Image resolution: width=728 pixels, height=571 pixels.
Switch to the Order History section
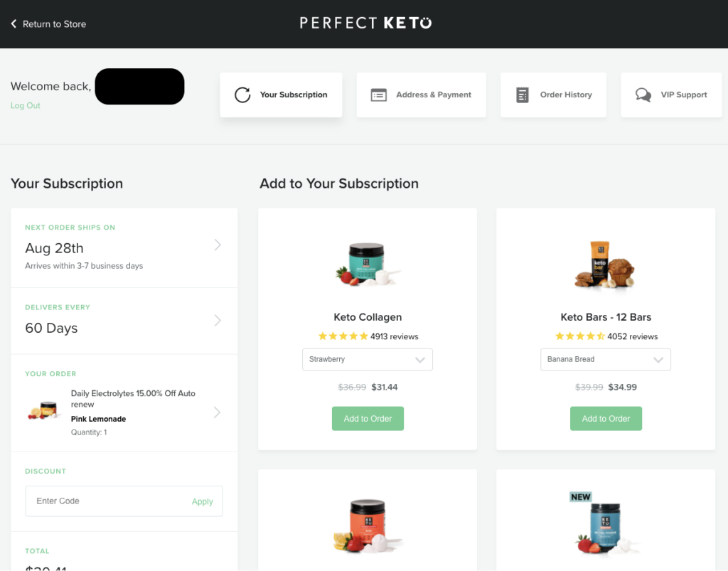[553, 94]
